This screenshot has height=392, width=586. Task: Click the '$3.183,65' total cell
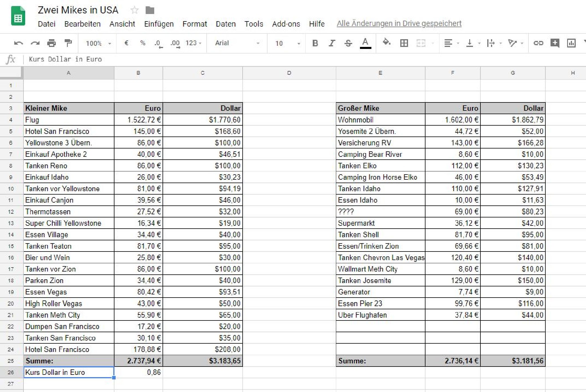click(x=203, y=361)
